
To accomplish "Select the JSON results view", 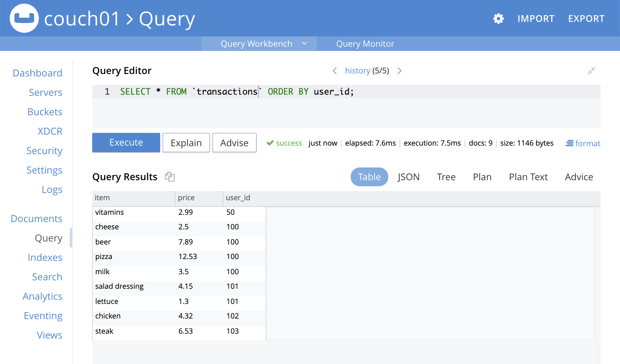I will click(x=409, y=177).
